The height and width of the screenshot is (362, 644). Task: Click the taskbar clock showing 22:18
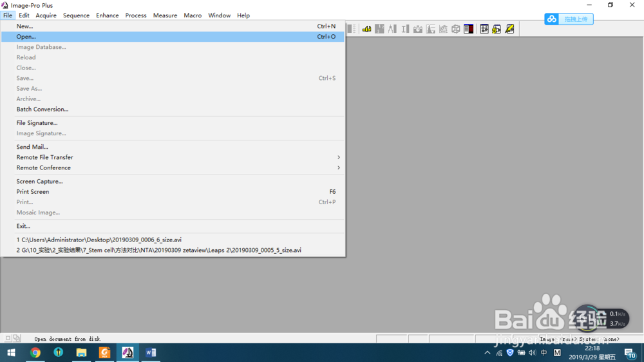[592, 352]
